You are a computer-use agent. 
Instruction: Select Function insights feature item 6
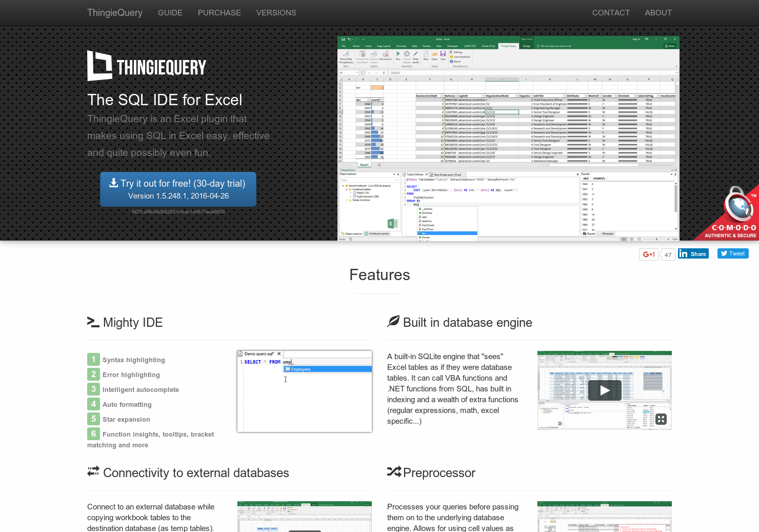click(x=151, y=439)
